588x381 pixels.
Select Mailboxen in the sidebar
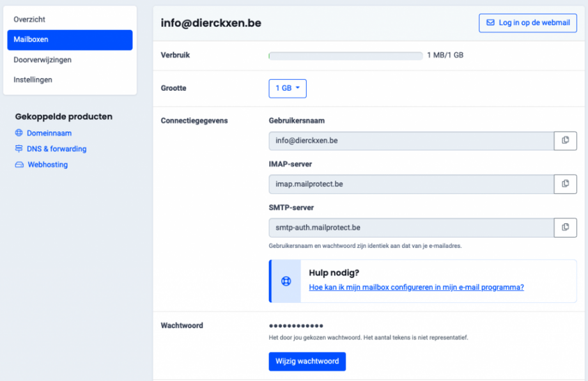click(70, 40)
